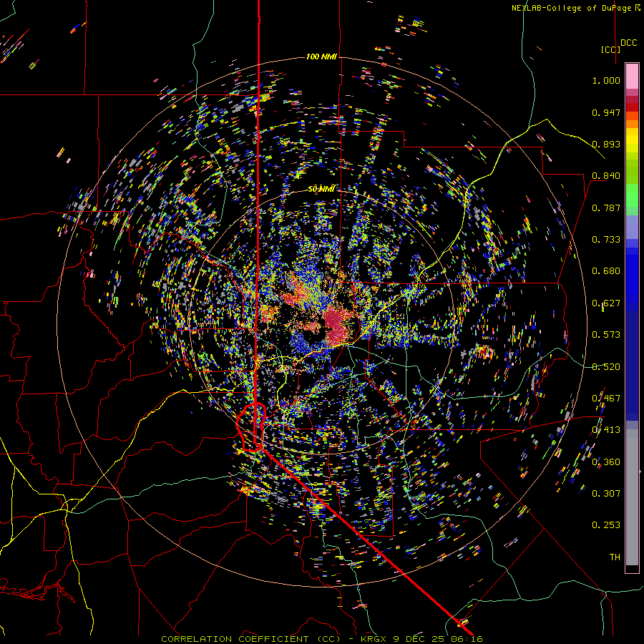
Task: Select the 0.733 legend value
Action: pos(606,240)
